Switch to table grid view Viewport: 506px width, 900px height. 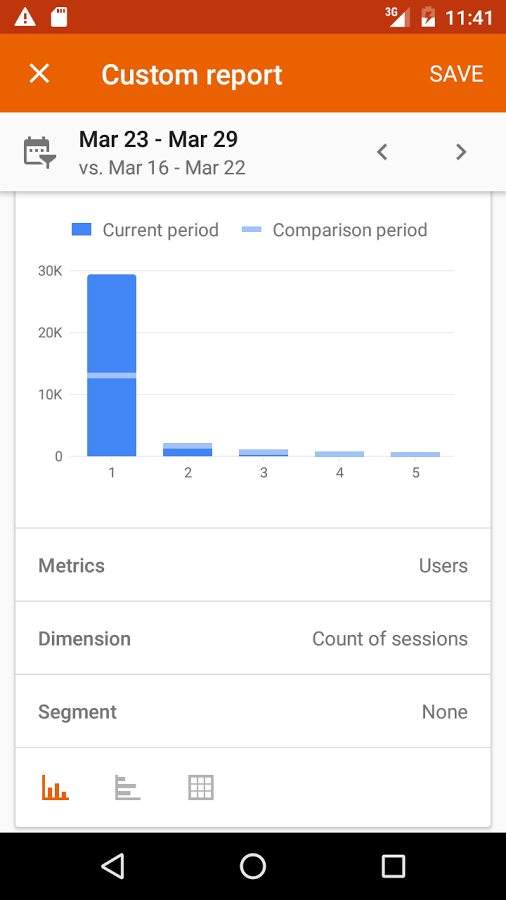point(201,788)
